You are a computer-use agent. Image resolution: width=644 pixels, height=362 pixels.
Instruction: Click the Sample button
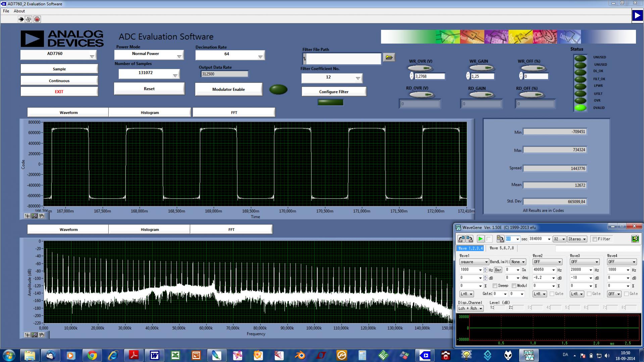59,69
